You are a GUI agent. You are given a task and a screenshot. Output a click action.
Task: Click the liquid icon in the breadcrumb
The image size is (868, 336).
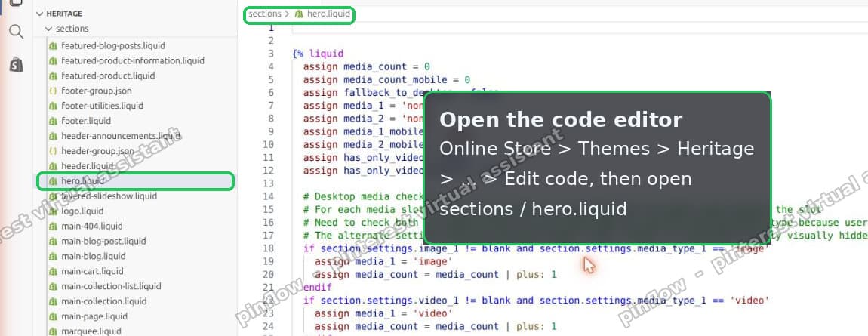click(x=299, y=14)
